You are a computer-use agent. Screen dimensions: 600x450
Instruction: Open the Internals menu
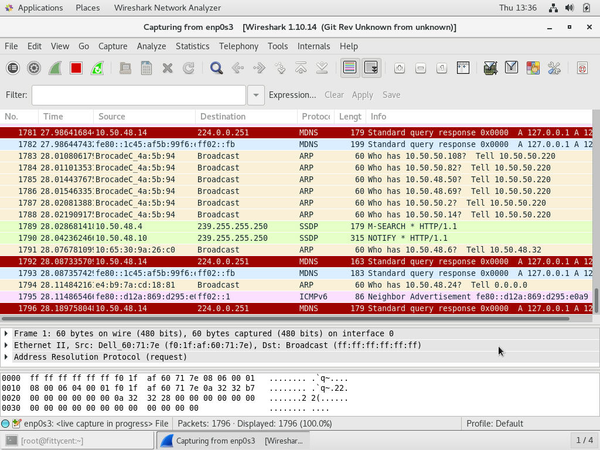tap(313, 46)
